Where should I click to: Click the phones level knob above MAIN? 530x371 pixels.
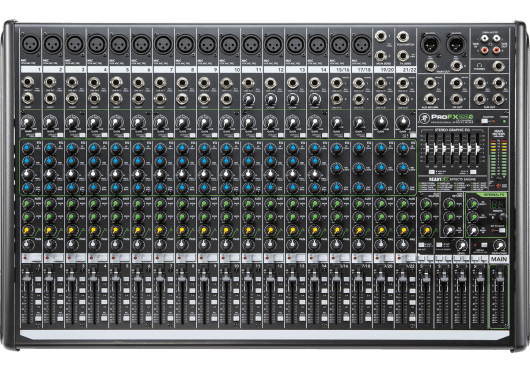click(499, 245)
